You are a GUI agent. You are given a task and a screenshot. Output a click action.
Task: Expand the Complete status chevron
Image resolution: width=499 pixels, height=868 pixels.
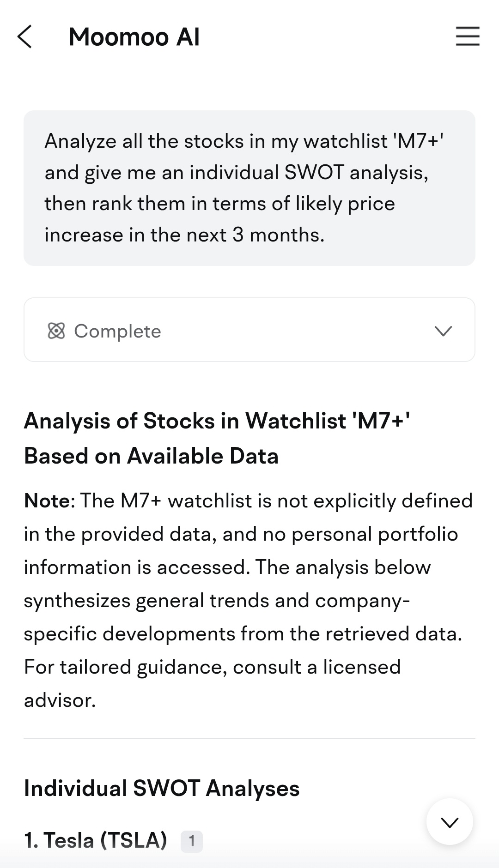(x=443, y=331)
